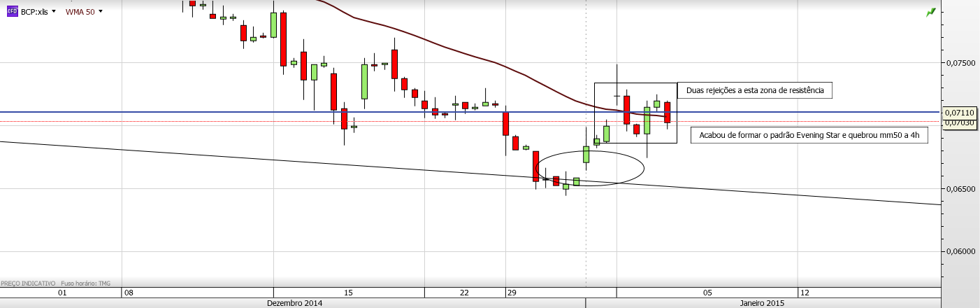Click the purple CFD instrument icon

(x=12, y=11)
